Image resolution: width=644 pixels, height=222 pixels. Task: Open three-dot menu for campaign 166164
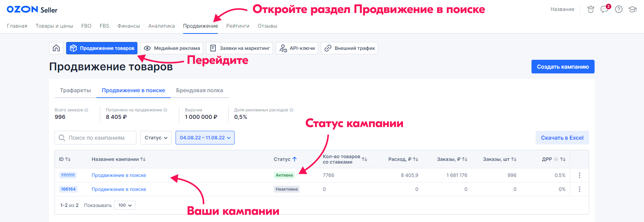point(579,189)
